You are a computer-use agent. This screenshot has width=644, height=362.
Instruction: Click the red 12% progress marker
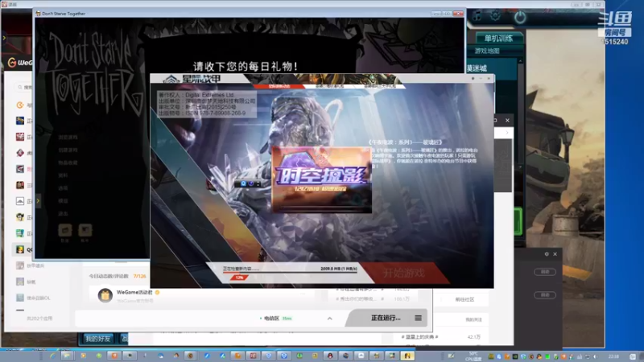tap(239, 278)
